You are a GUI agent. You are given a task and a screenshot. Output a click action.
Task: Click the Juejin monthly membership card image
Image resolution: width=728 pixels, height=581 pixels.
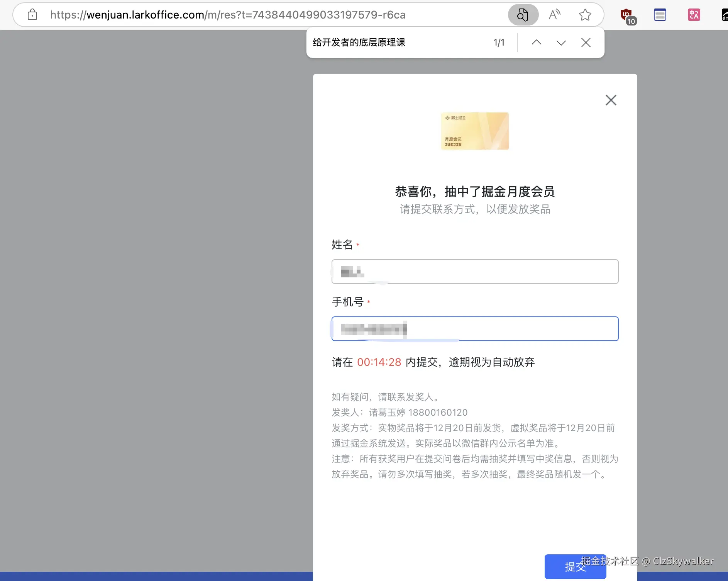(475, 131)
